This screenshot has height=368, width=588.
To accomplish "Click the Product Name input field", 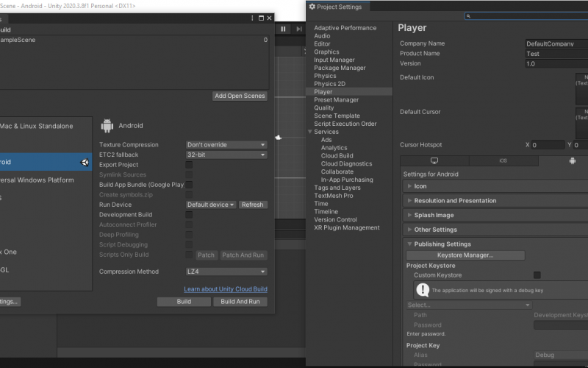I will [556, 54].
